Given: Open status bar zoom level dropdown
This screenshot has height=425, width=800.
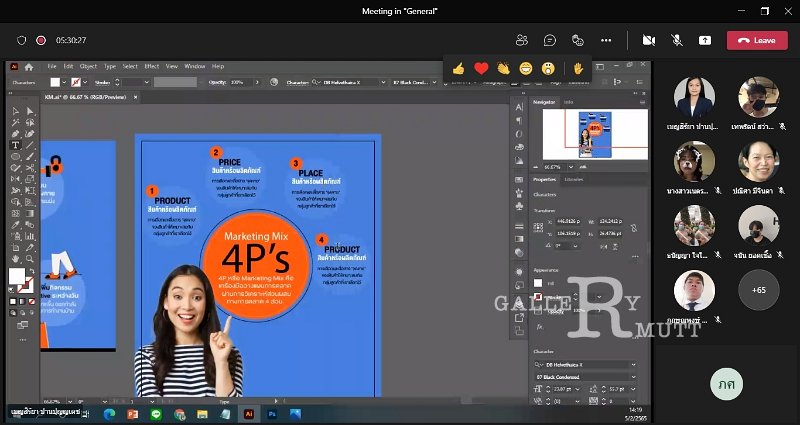Looking at the screenshot, I should 70,402.
